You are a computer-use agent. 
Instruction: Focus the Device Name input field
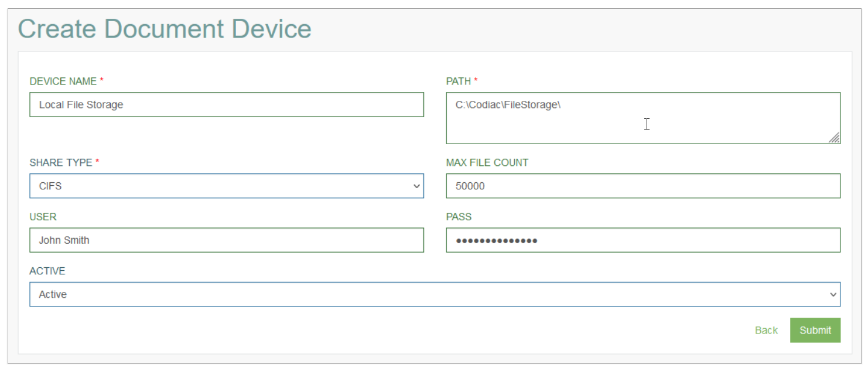227,104
